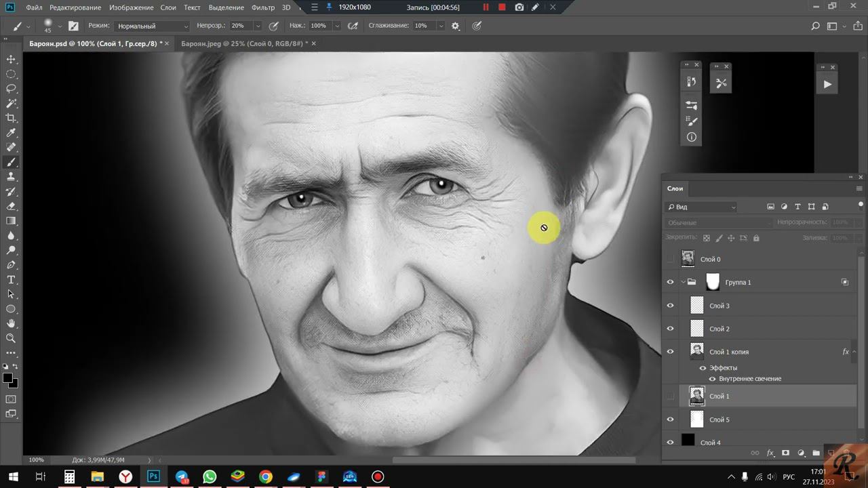
Task: Click the foreground color swatch
Action: [x=7, y=378]
